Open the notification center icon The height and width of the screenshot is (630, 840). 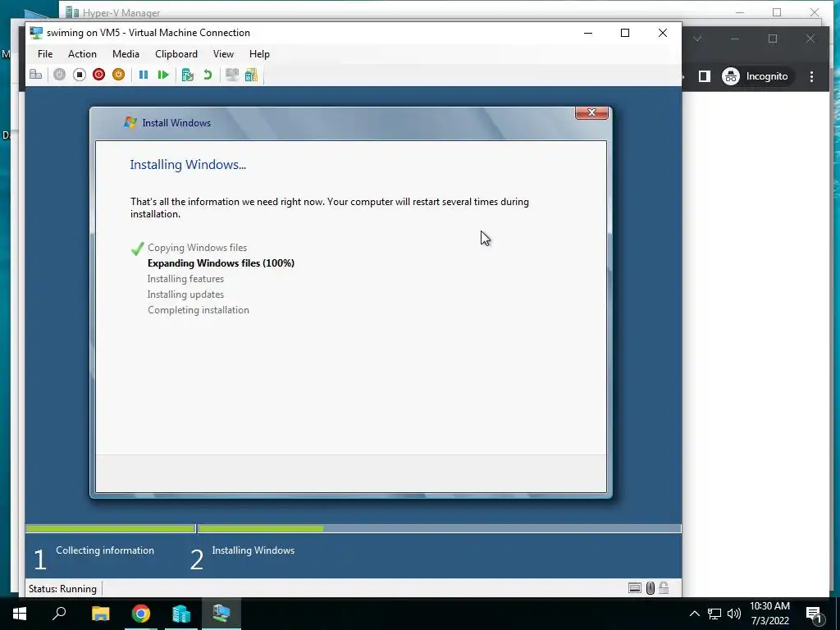tap(815, 614)
